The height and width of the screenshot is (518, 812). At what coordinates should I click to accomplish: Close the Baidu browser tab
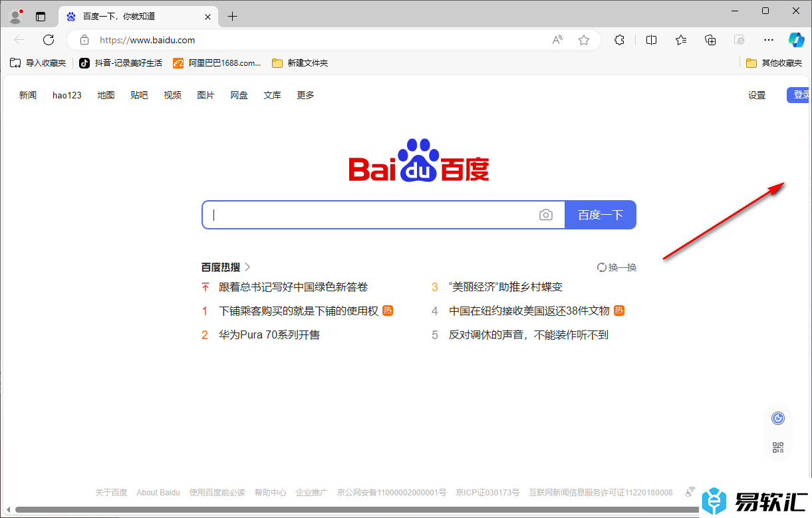point(208,16)
